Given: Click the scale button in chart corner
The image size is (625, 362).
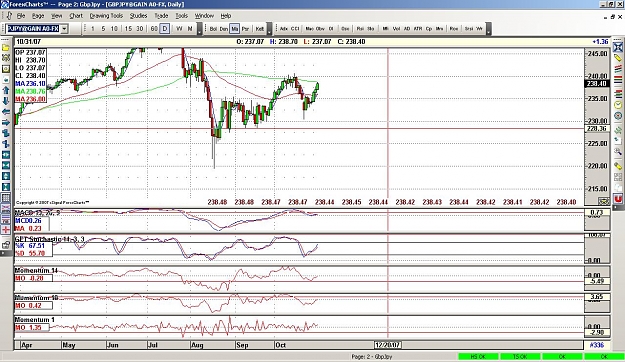Looking at the screenshot, I should (604, 201).
